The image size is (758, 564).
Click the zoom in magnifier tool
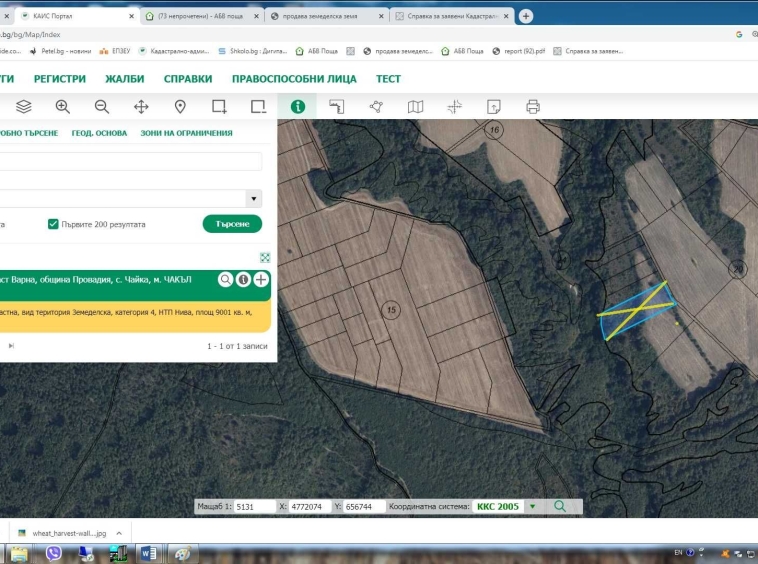tap(63, 107)
